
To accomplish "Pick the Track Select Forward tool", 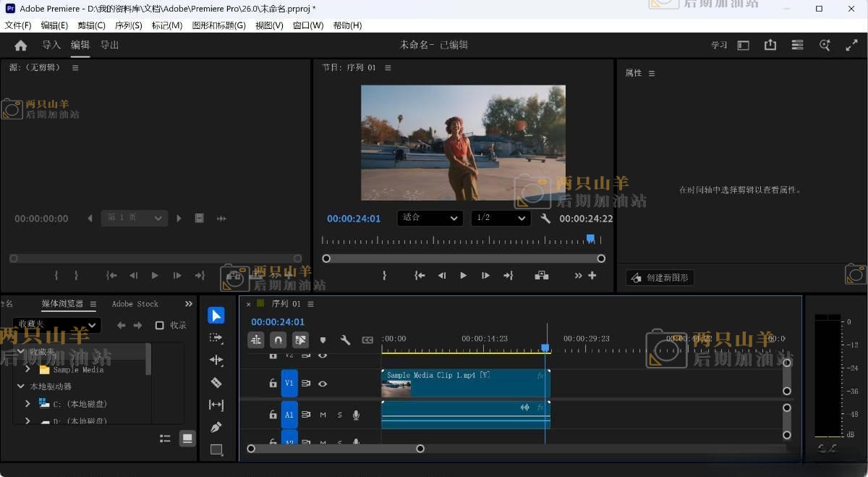I will tap(216, 337).
